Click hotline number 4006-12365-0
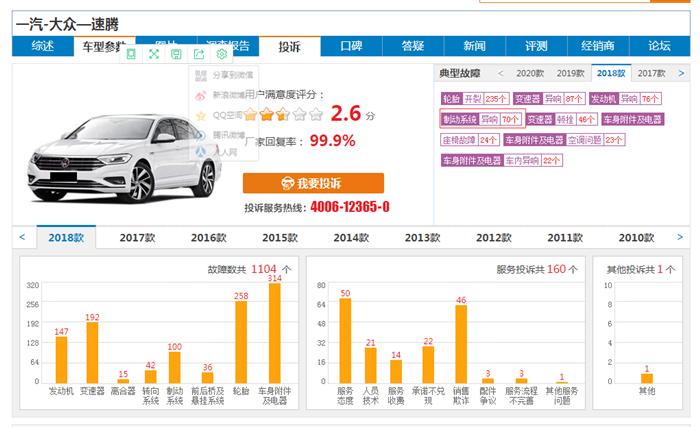This screenshot has height=427, width=700. (350, 207)
